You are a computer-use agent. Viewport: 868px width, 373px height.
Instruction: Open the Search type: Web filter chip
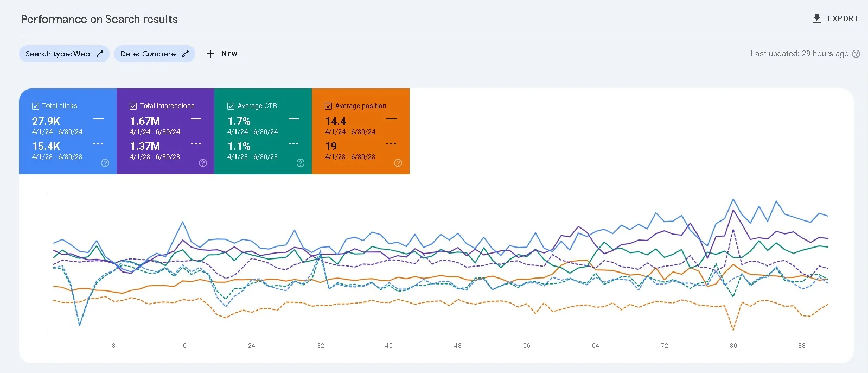58,54
